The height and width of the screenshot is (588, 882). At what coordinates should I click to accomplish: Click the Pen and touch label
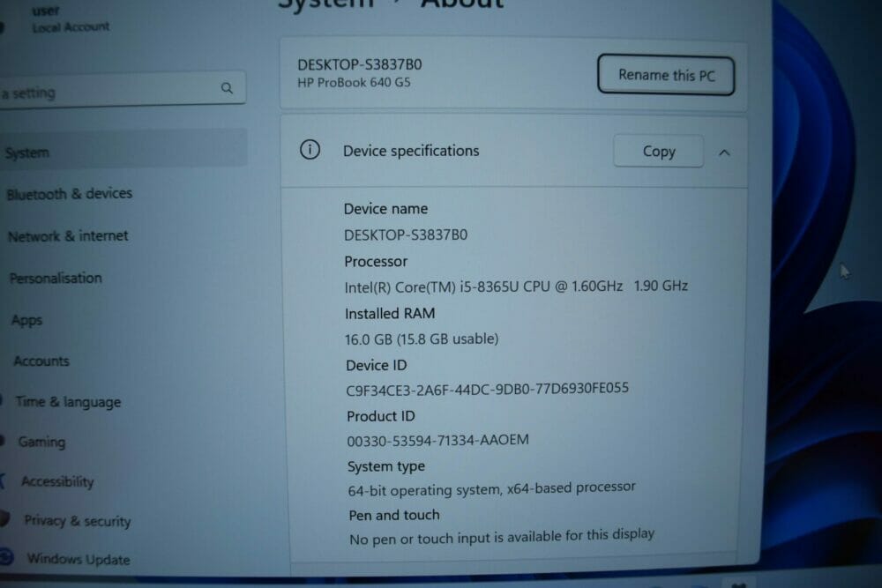click(x=394, y=515)
